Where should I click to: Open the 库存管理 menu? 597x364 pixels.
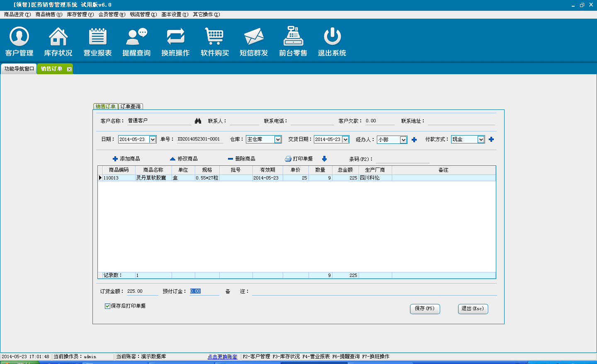click(80, 15)
